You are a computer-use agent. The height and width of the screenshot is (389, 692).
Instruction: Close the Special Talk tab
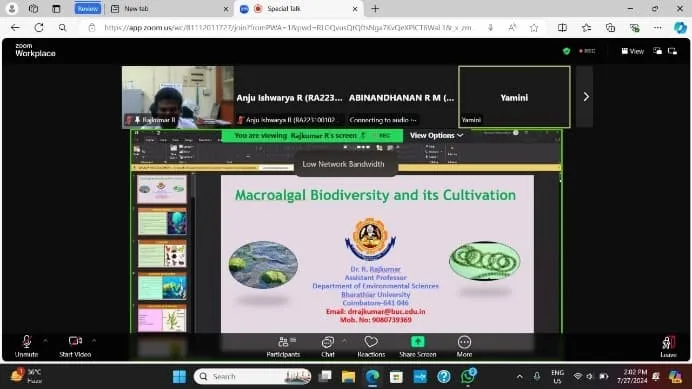point(355,9)
